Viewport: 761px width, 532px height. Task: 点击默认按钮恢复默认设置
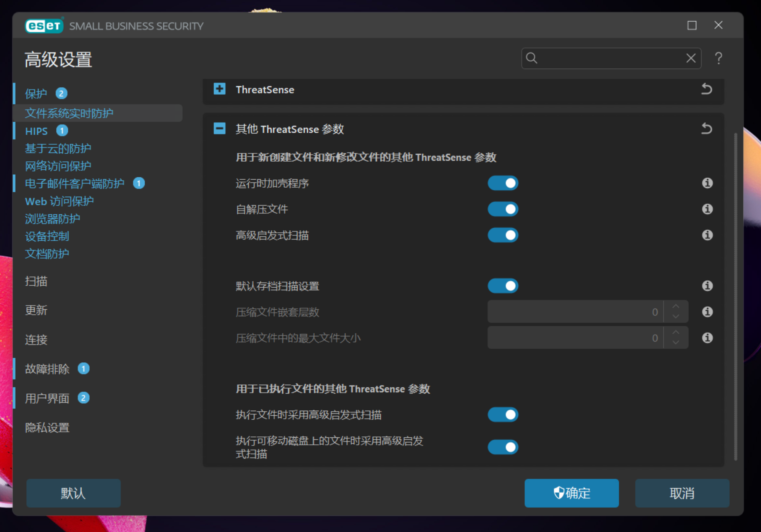coord(73,493)
